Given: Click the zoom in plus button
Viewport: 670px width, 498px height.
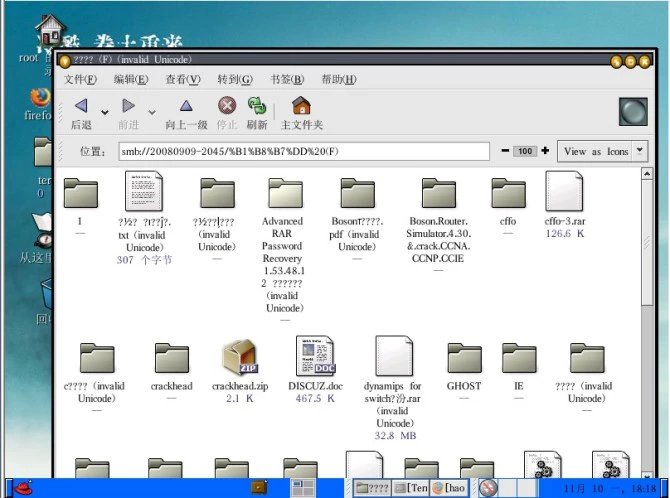Looking at the screenshot, I should (x=545, y=151).
